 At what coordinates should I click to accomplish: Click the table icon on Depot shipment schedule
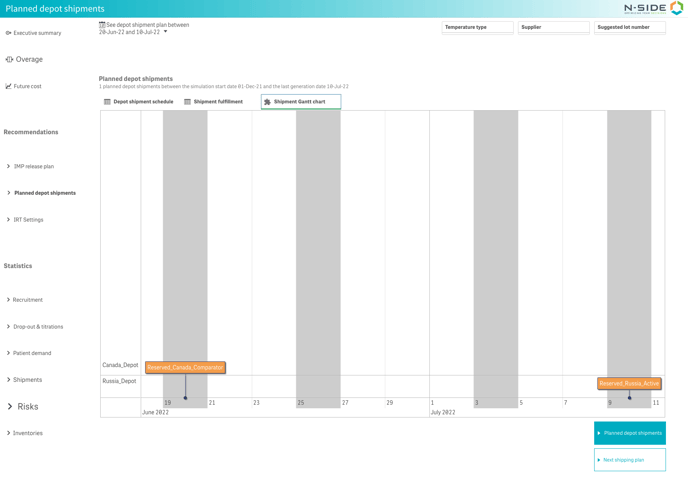108,102
